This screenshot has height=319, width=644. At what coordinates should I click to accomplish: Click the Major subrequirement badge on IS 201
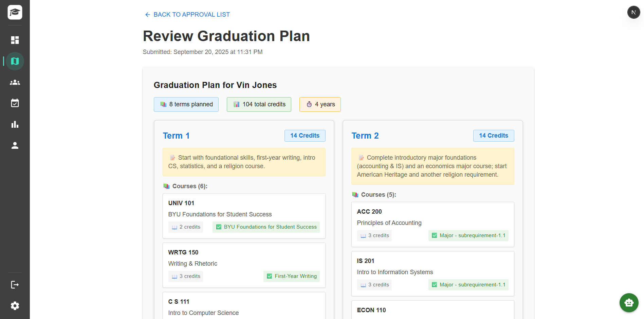click(468, 285)
